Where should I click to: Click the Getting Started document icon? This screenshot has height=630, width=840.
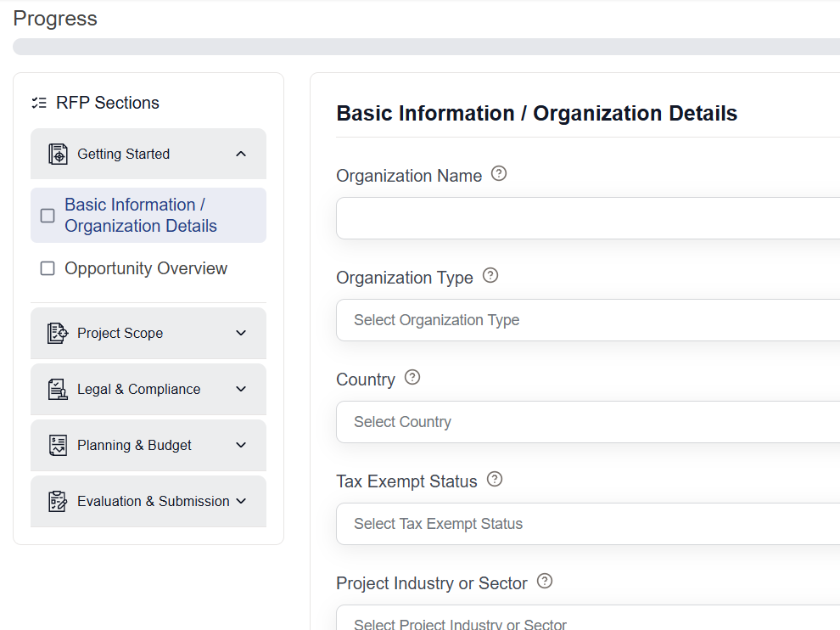(58, 154)
